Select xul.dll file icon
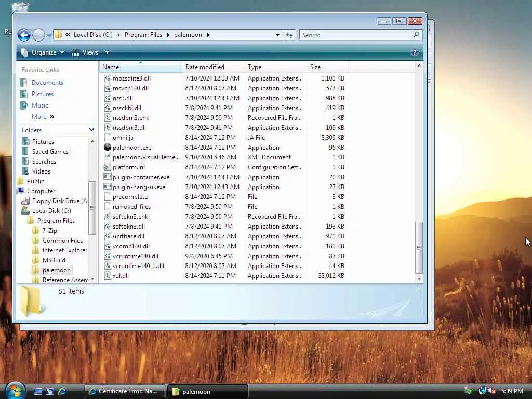The width and height of the screenshot is (532, 399). pyautogui.click(x=108, y=275)
